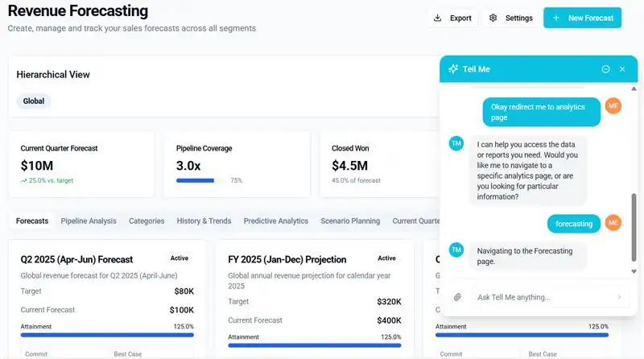
Task: Open the Settings page
Action: pyautogui.click(x=510, y=18)
